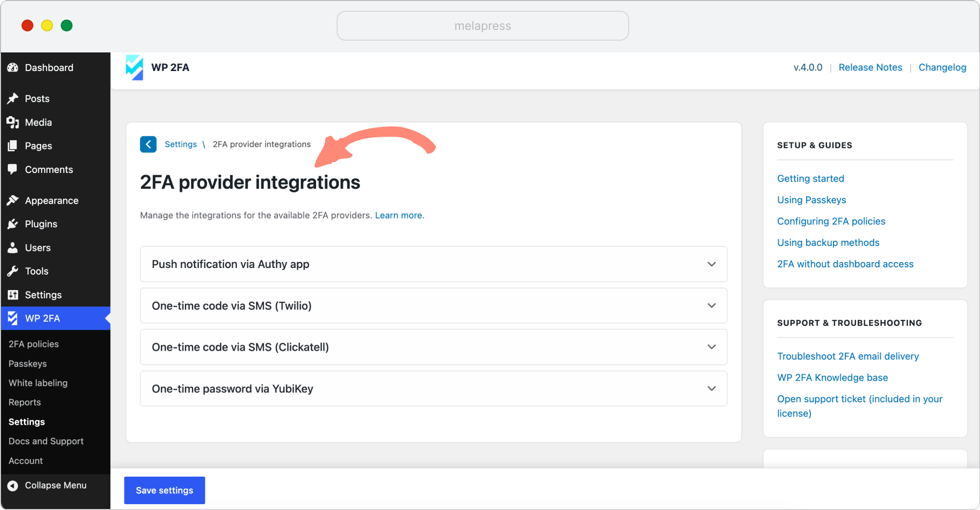Click Open support ticket link
The width and height of the screenshot is (980, 510).
pyautogui.click(x=859, y=406)
